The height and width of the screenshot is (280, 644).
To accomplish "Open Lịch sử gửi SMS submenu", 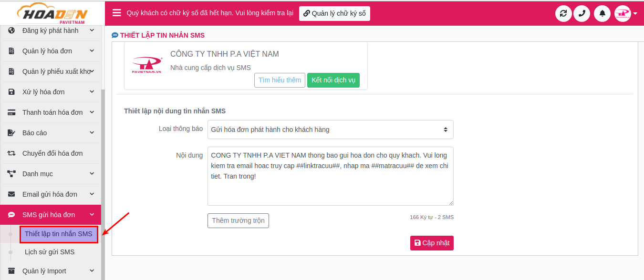I will tap(50, 252).
